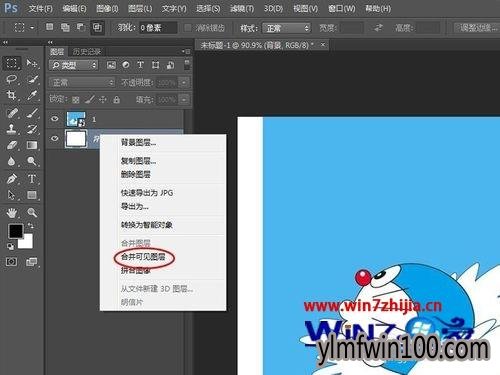Filter layers by smart objects
500x375 pixels.
coord(170,65)
